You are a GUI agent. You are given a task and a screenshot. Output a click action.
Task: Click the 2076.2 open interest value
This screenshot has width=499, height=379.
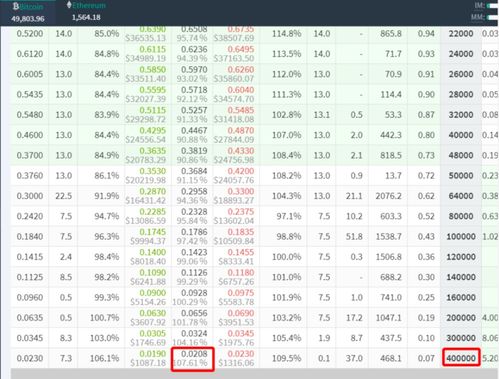tap(388, 196)
